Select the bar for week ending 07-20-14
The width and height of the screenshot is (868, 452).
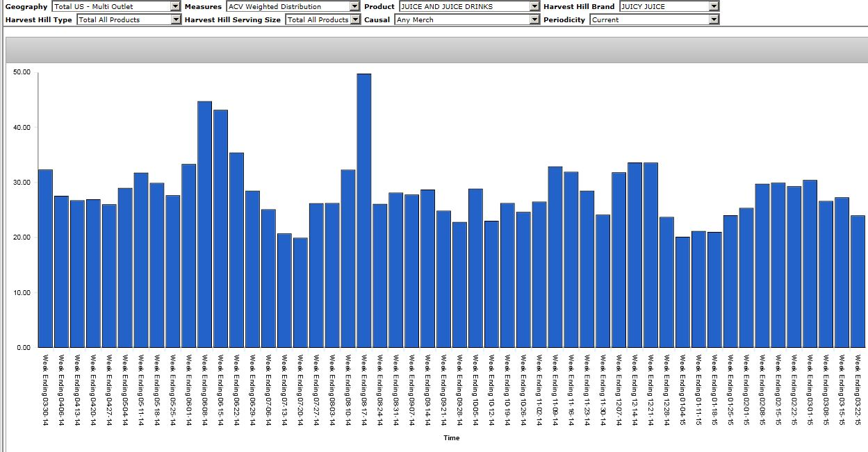(x=300, y=292)
